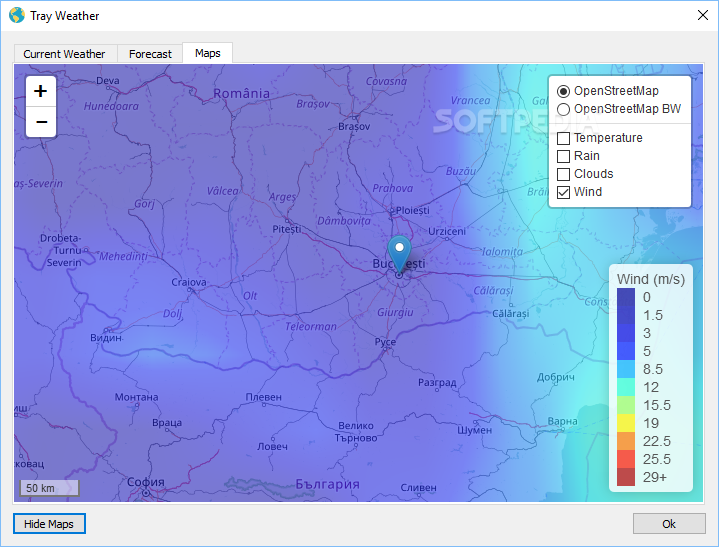The image size is (719, 547).
Task: Click the Călărași city label on map
Action: coord(510,313)
